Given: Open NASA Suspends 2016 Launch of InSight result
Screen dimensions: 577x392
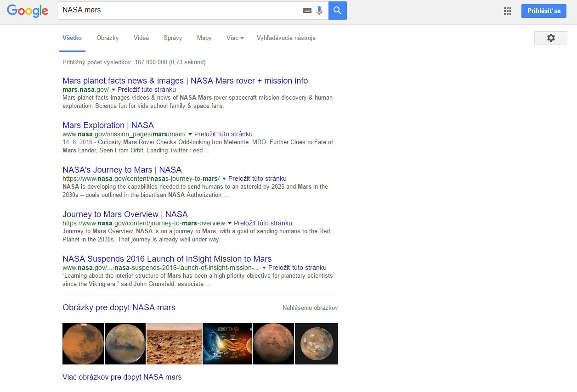Looking at the screenshot, I should [x=167, y=259].
